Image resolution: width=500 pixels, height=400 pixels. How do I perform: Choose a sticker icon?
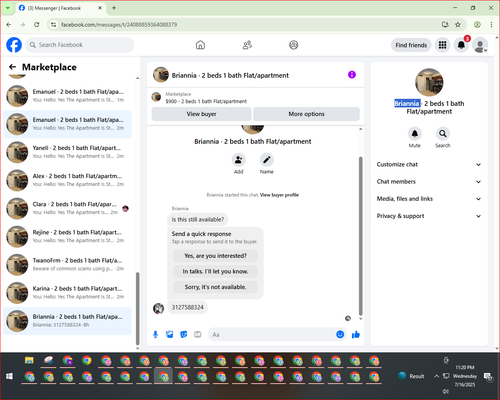(x=184, y=334)
